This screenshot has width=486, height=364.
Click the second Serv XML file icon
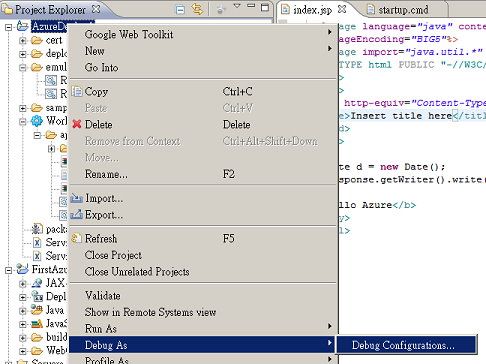[x=37, y=256]
